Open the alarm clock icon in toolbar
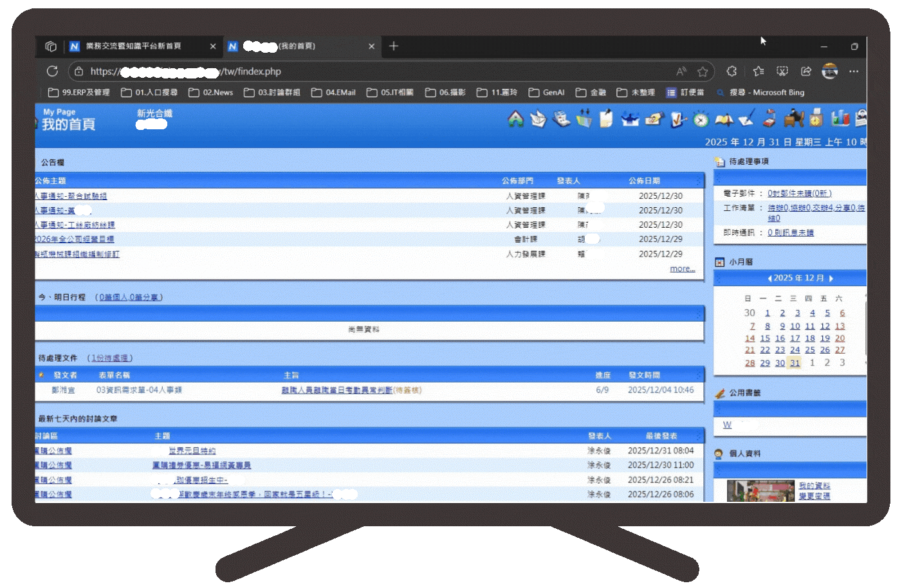This screenshot has height=588, width=902. [701, 120]
